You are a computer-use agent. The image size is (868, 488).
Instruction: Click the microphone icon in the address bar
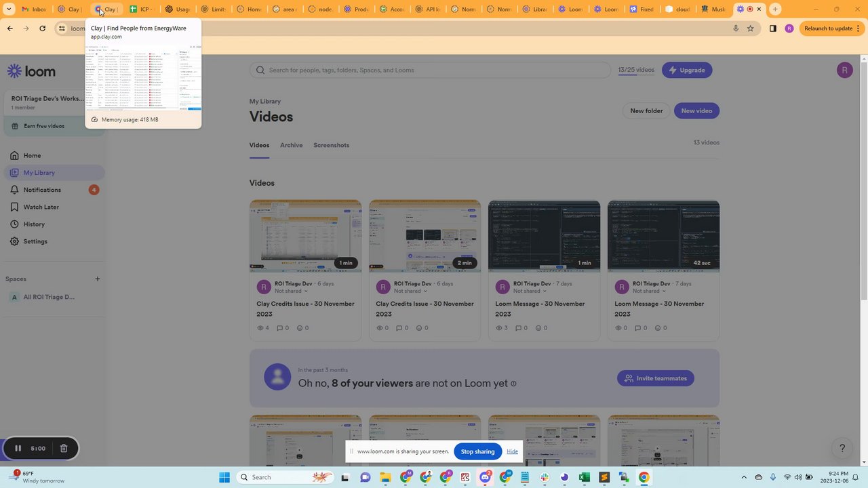coord(736,28)
